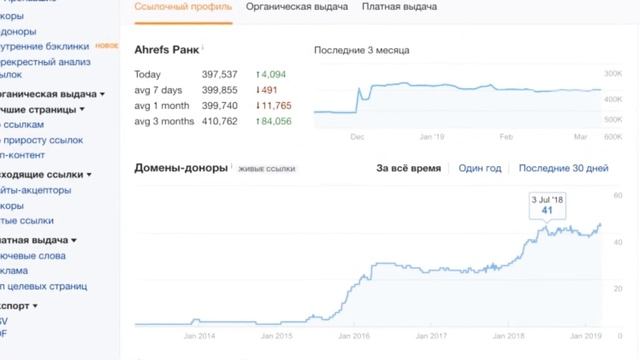Click the живые ссылки badge
The height and width of the screenshot is (360, 640).
(x=267, y=169)
